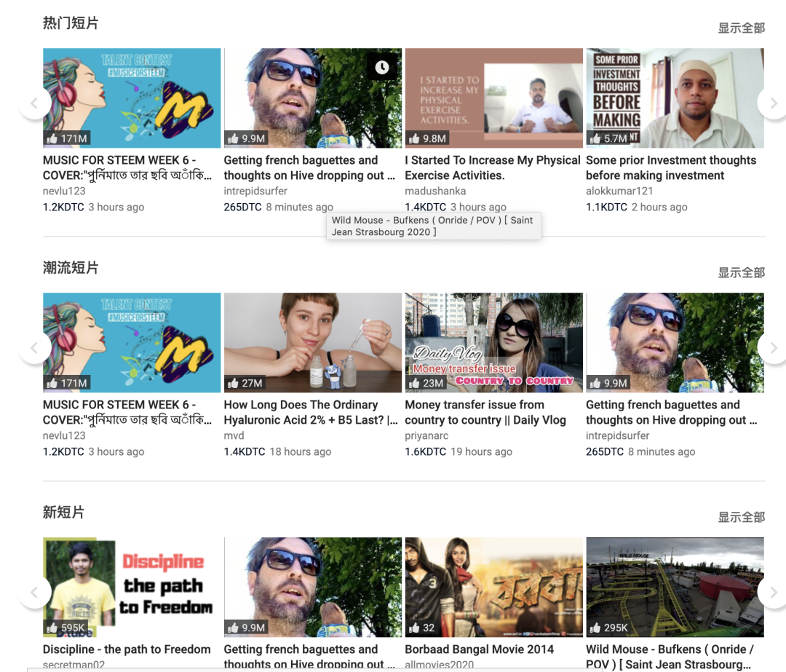Screen dimensions: 786x672
Task: Open 显示全部 for the 热门短片 section
Action: [x=740, y=28]
